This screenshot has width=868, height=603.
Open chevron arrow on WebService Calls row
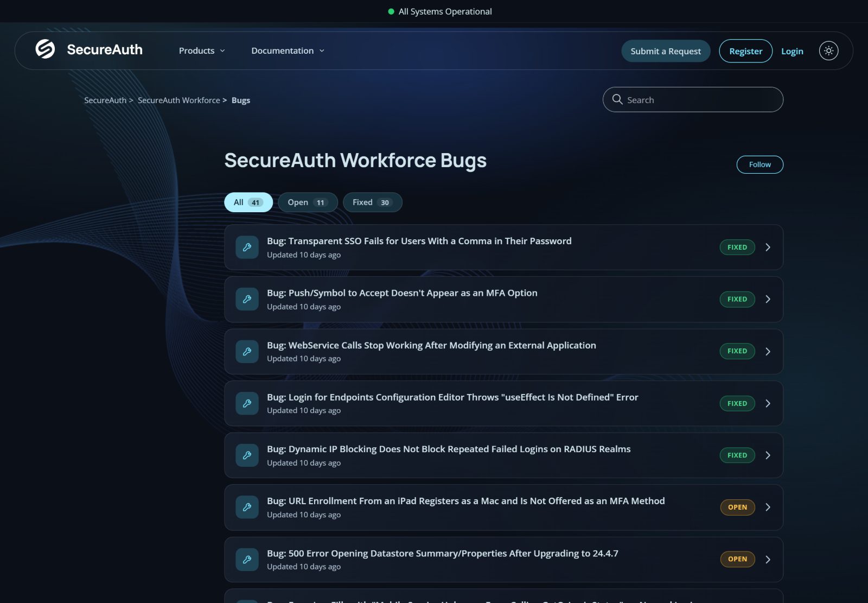pyautogui.click(x=768, y=351)
